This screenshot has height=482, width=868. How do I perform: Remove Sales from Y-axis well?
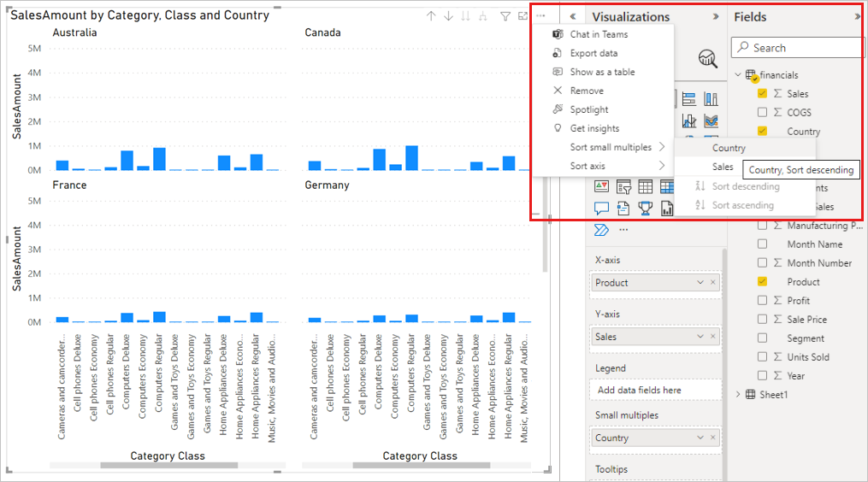[x=713, y=337]
